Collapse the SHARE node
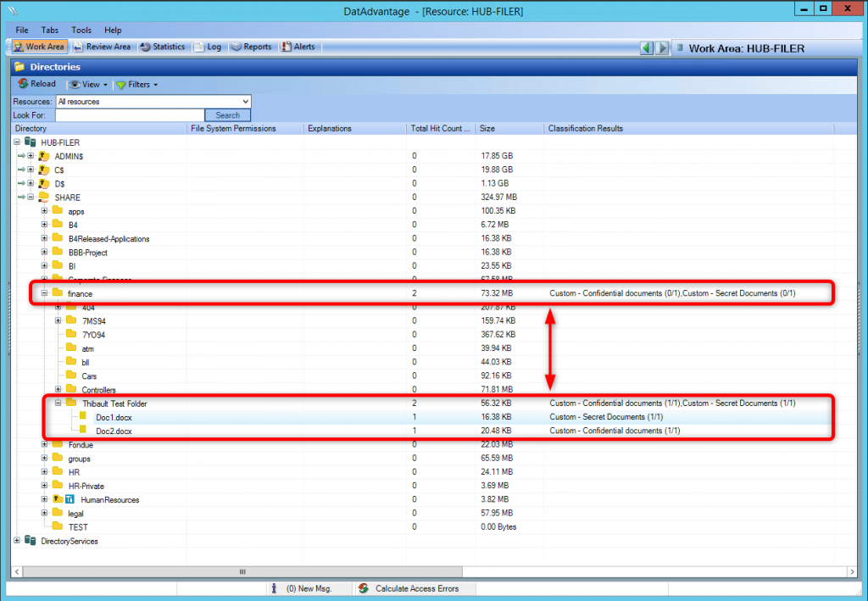Screen dimensions: 868x601 [31, 197]
